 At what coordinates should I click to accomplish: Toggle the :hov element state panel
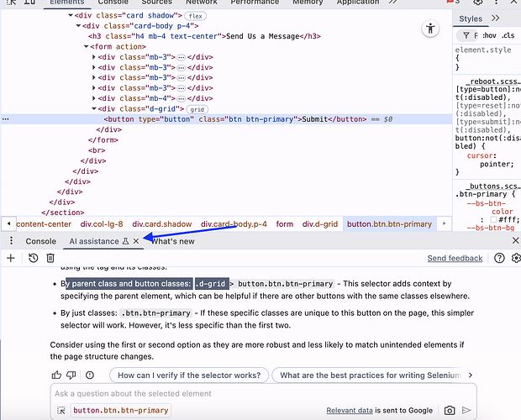pyautogui.click(x=489, y=35)
